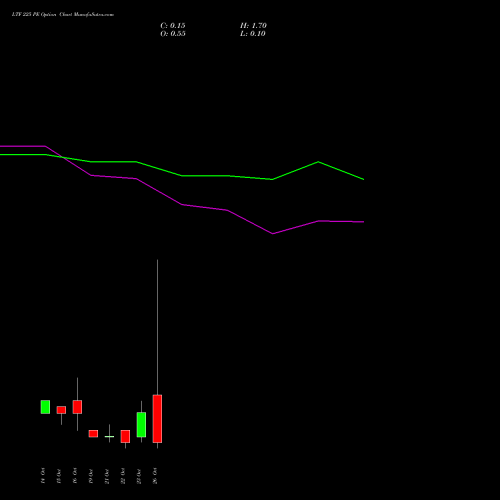Click the 19 Oct date label
Image resolution: width=500 pixels, height=500 pixels.
[91, 476]
